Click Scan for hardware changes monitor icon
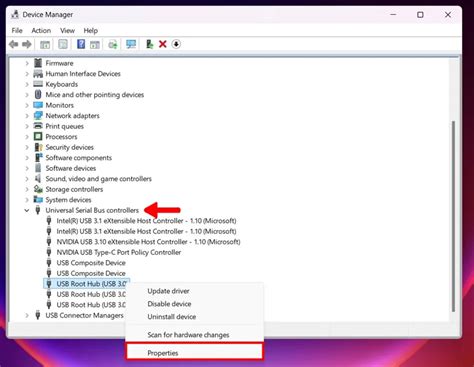 131,44
